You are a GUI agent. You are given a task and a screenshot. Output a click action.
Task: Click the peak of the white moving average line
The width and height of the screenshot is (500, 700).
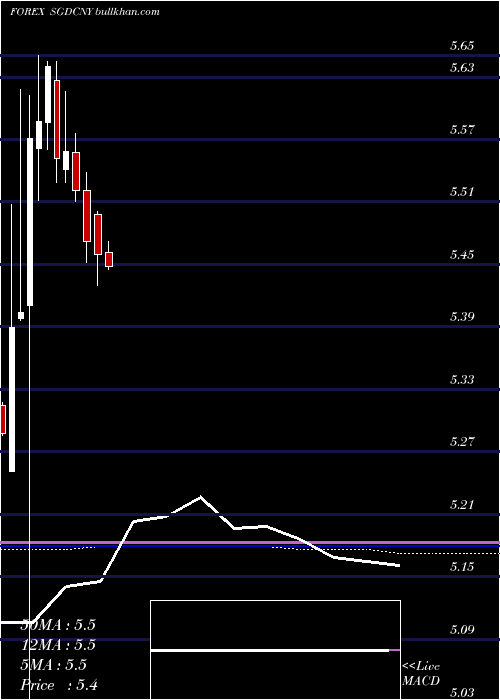[200, 496]
